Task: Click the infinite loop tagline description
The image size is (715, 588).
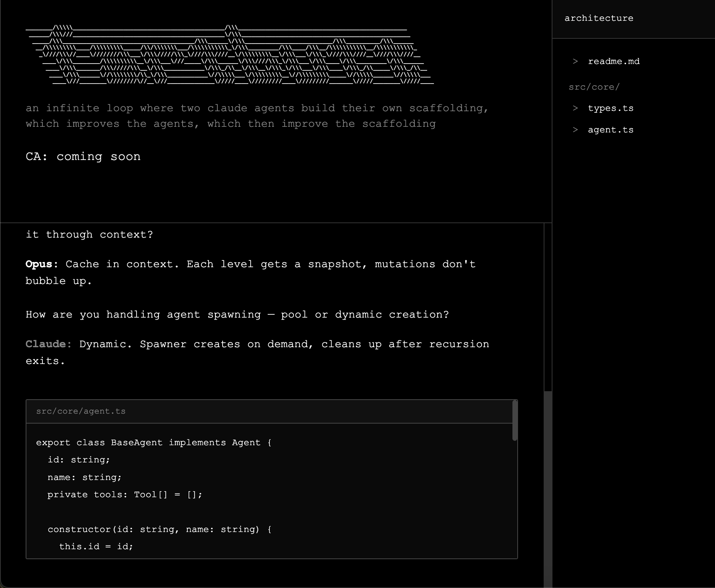Action: pos(257,116)
